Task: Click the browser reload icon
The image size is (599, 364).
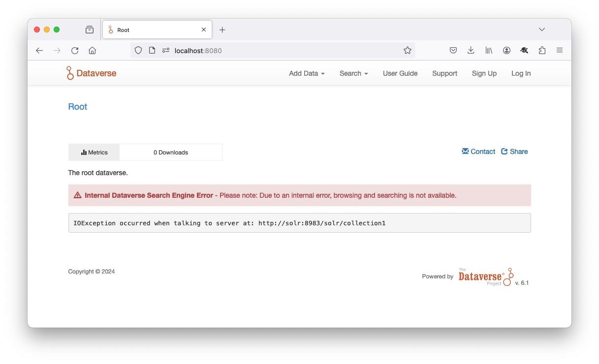Action: (75, 50)
